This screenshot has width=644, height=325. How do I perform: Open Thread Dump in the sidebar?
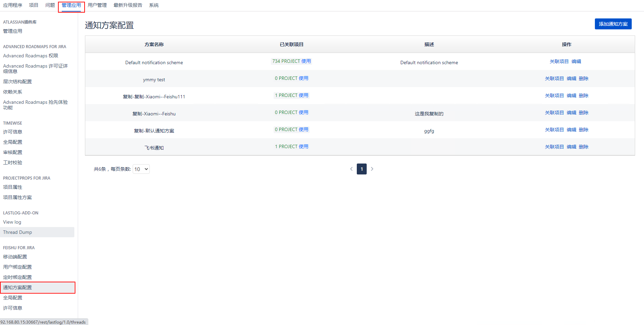(17, 232)
